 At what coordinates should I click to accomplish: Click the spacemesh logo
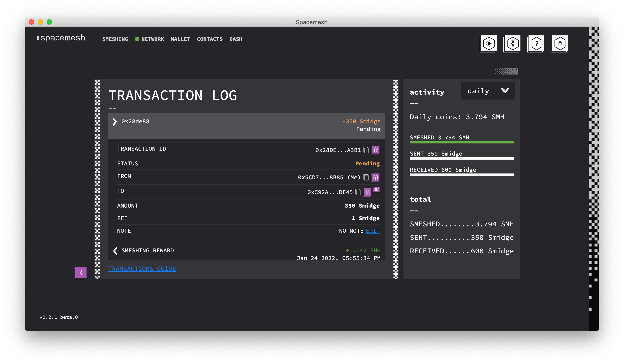coord(61,38)
